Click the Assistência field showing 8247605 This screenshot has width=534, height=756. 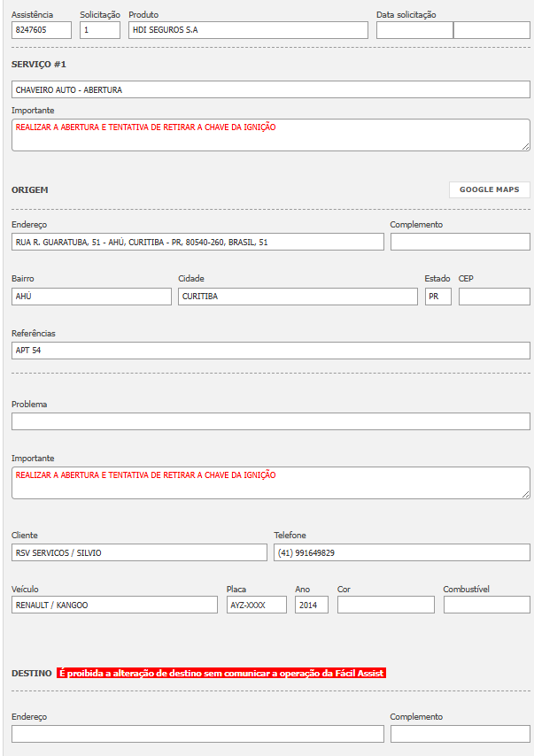42,30
